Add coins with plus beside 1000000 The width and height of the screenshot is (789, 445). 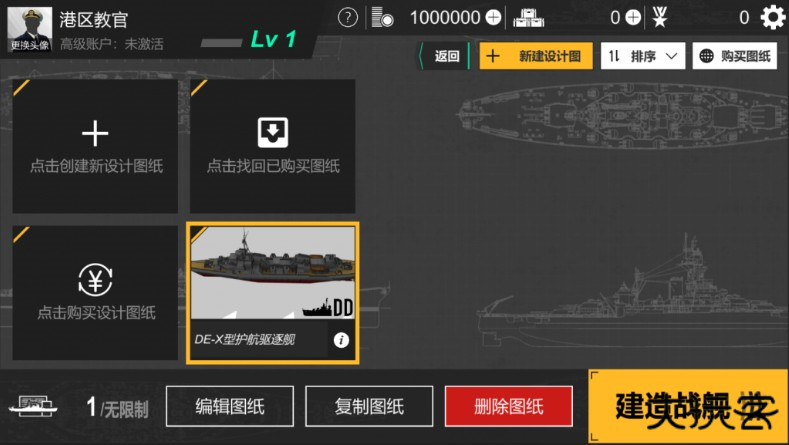493,18
